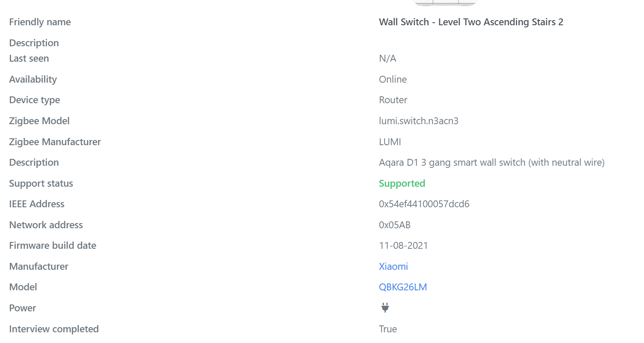Screen dimensions: 644x343
Task: Click the N/A last seen value
Action: click(x=387, y=58)
